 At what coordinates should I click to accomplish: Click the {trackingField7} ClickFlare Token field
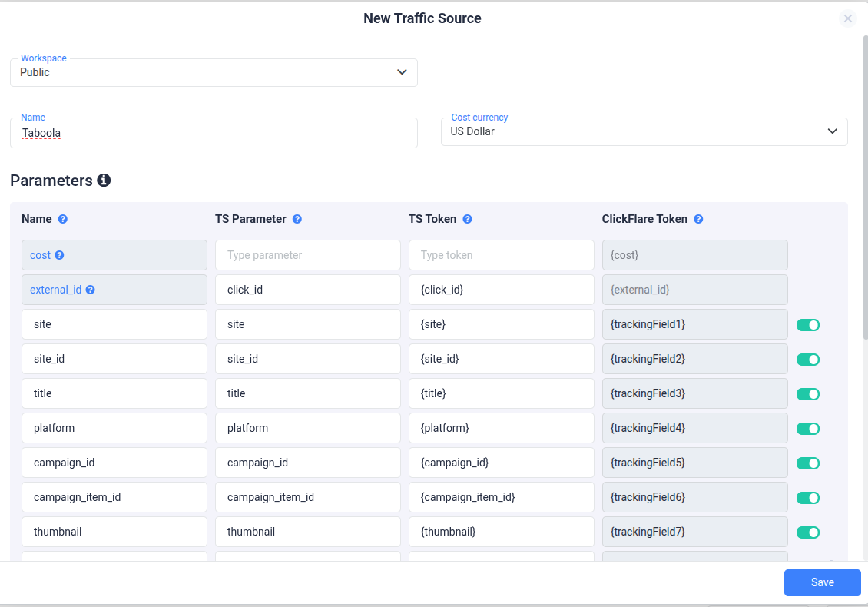click(694, 532)
